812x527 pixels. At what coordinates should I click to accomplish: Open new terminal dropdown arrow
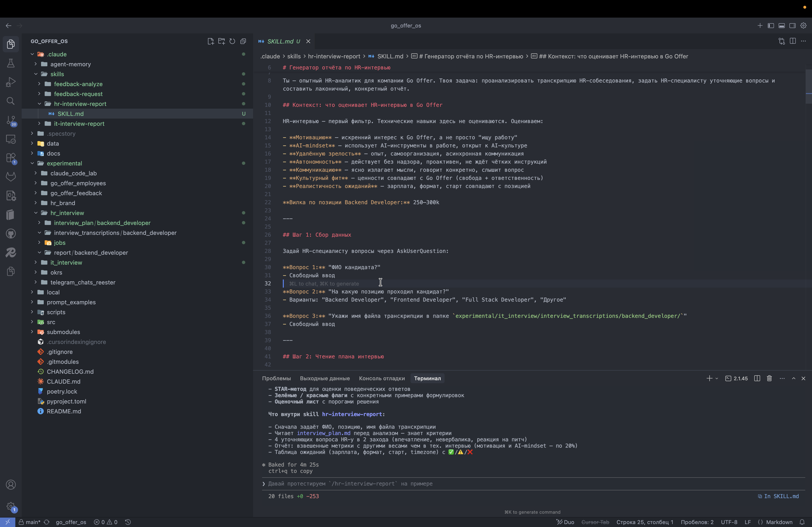[717, 378]
